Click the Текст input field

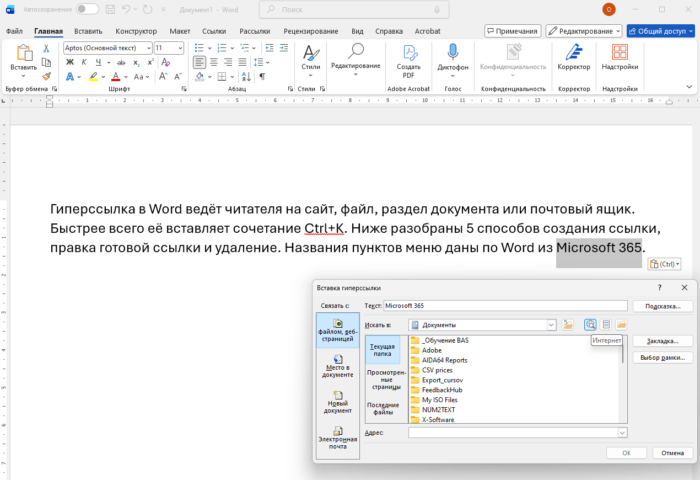coord(505,306)
